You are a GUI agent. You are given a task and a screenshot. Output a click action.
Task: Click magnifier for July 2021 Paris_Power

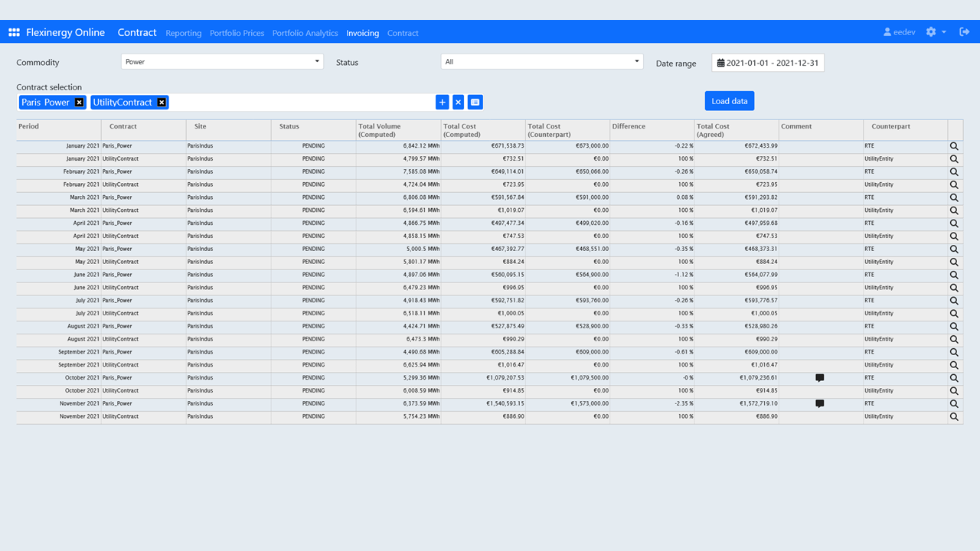(954, 301)
